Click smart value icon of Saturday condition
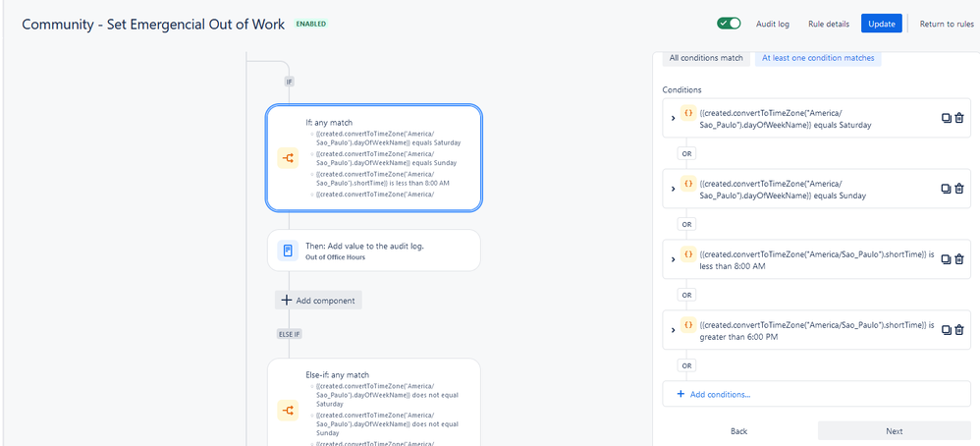The height and width of the screenshot is (446, 980). [x=688, y=113]
